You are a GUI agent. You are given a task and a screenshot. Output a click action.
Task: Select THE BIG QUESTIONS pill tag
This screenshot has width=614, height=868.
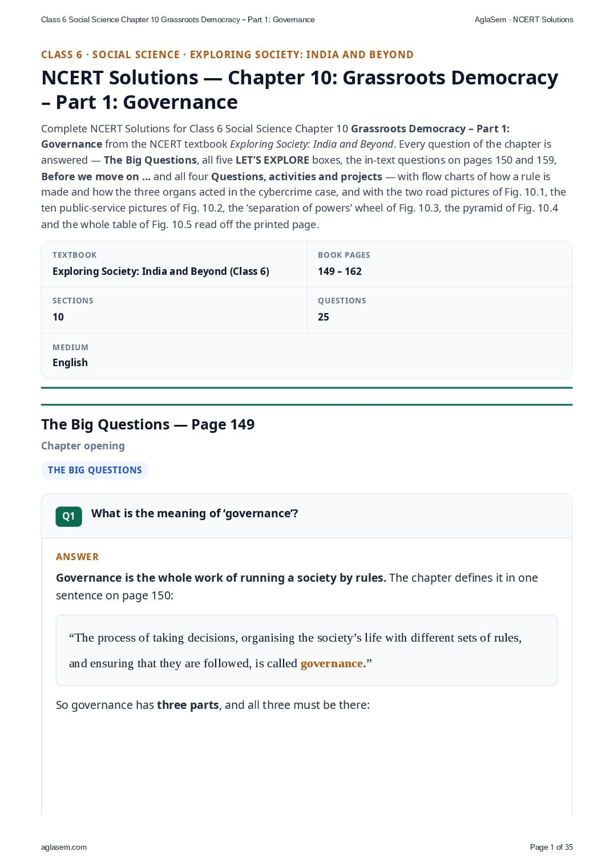tap(95, 470)
